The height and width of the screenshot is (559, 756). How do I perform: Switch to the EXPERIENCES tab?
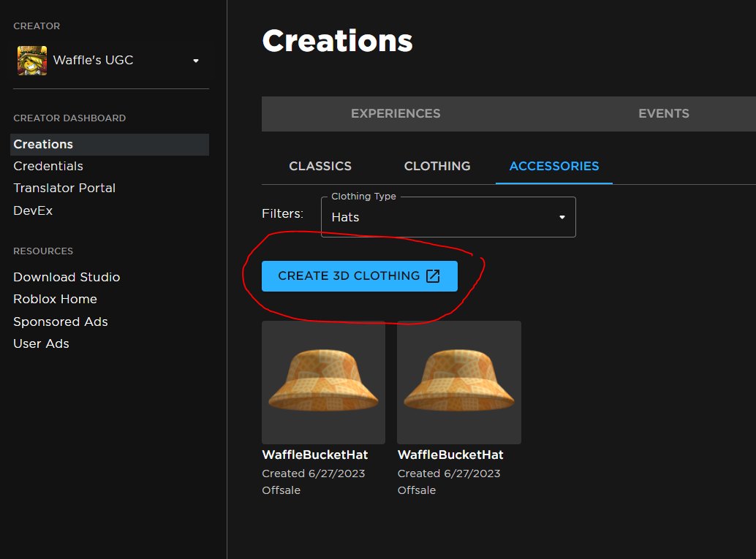(x=395, y=113)
